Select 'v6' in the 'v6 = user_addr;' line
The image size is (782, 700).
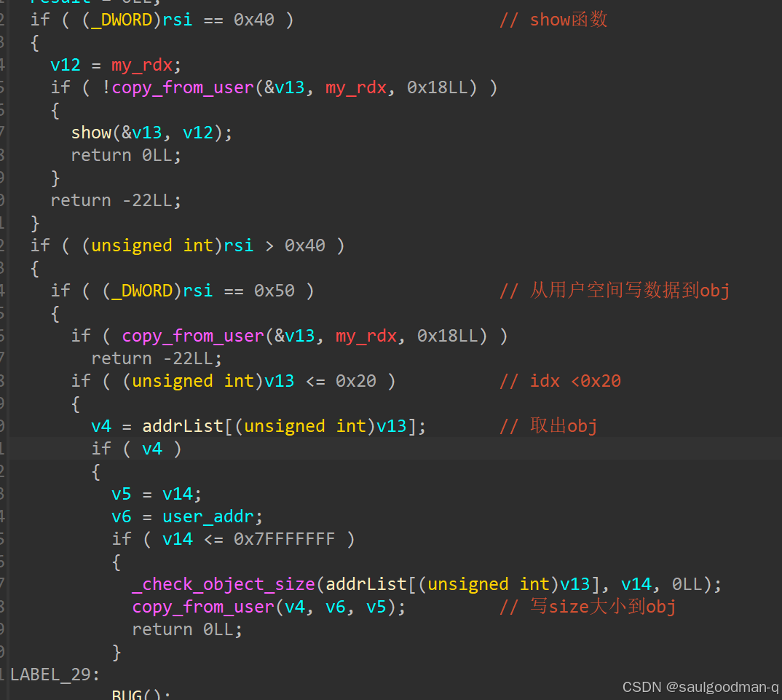(121, 516)
